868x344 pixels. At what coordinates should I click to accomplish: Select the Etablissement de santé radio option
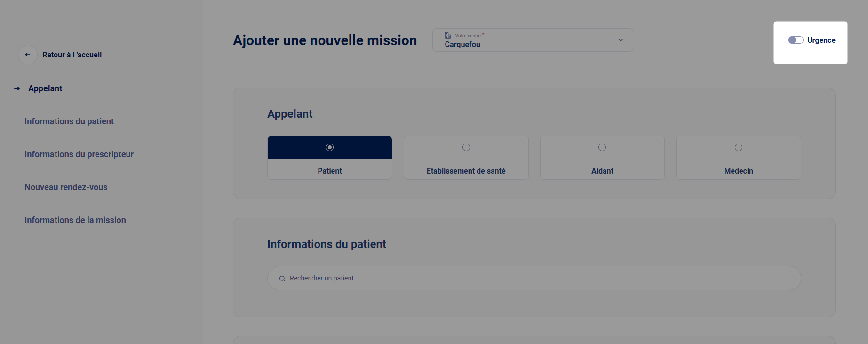[466, 147]
